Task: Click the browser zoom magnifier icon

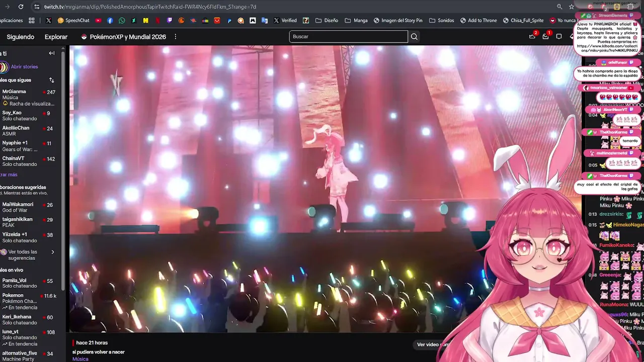Action: [x=559, y=7]
